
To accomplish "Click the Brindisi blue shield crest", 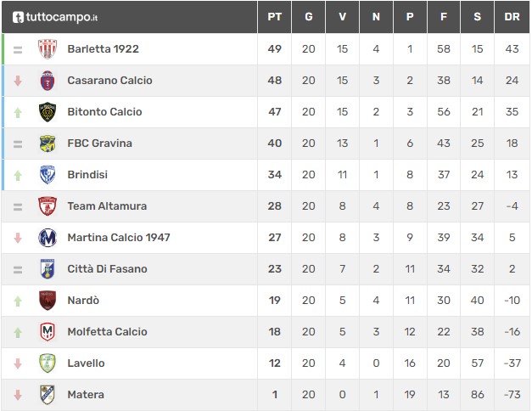I will pyautogui.click(x=48, y=175).
